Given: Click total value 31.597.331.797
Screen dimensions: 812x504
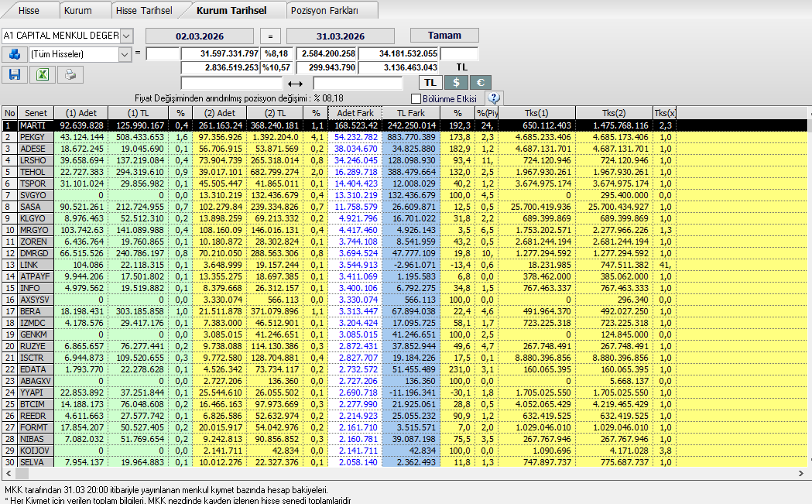Looking at the screenshot, I should pyautogui.click(x=221, y=53).
